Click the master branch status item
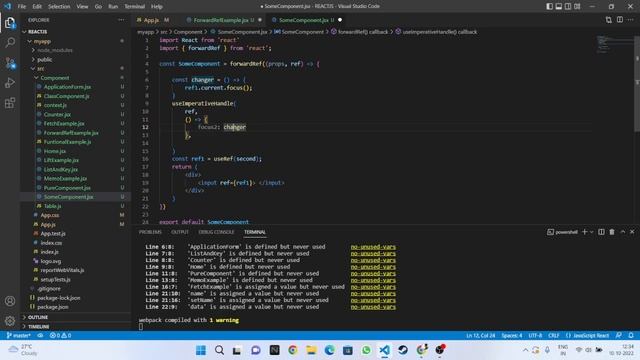This screenshot has width=640, height=360. 19,336
